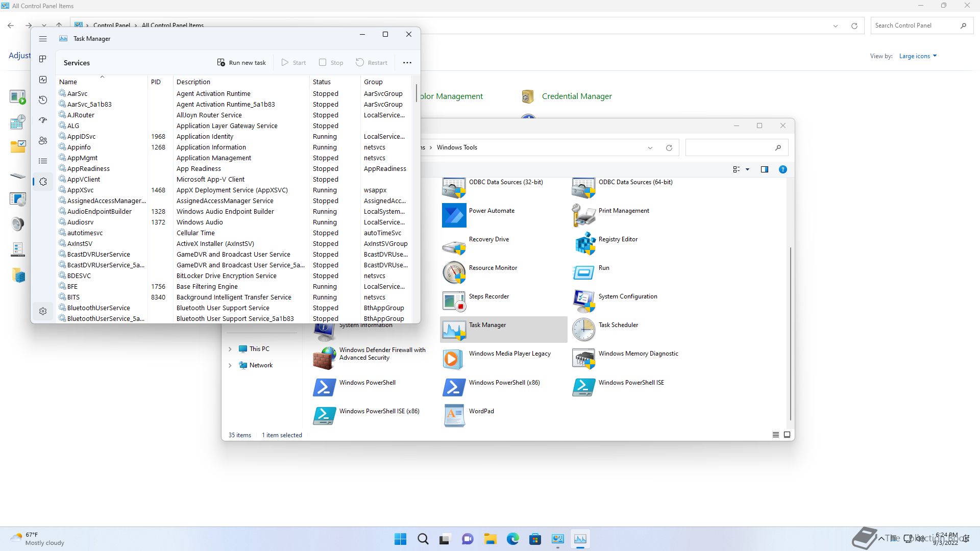Open Windows Start menu on taskbar
The image size is (980, 551).
point(401,539)
